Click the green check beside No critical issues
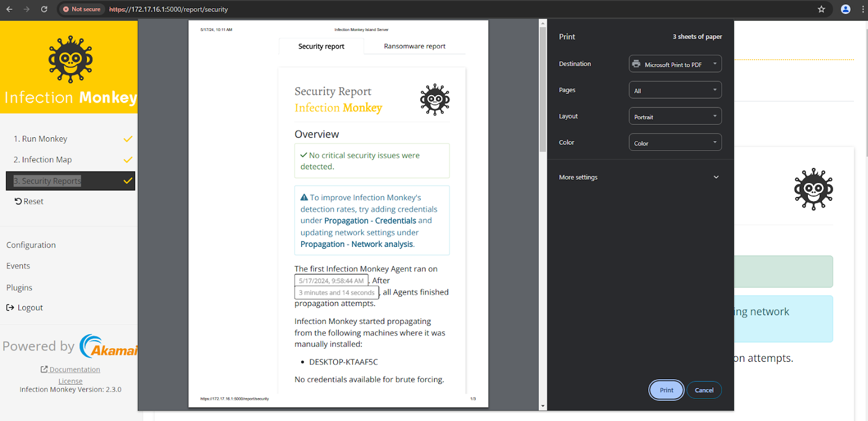The height and width of the screenshot is (421, 868). [304, 155]
